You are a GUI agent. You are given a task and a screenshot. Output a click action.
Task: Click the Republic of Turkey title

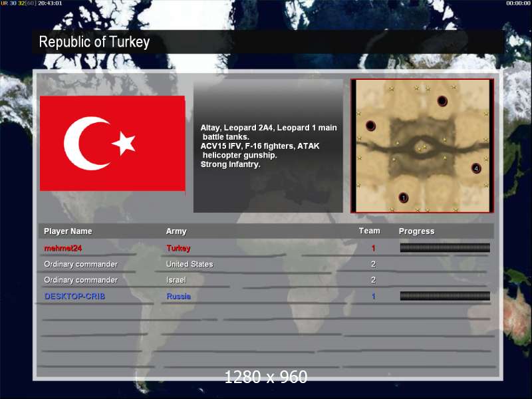pyautogui.click(x=94, y=42)
